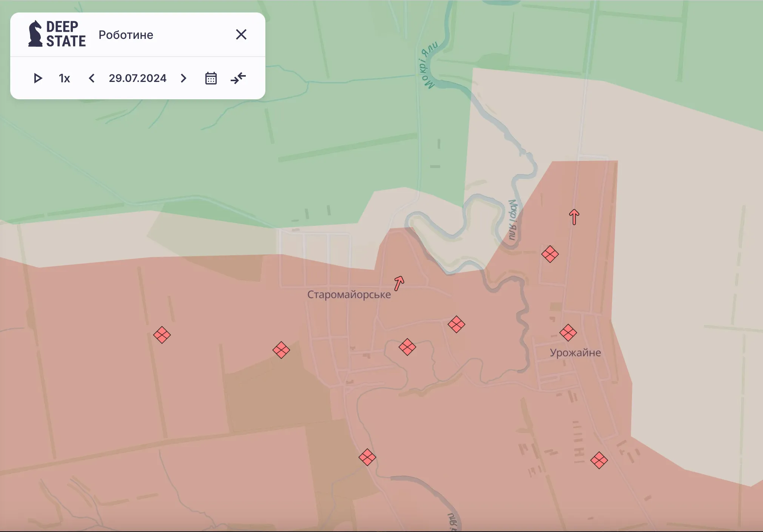Change the 1x playback speed
This screenshot has height=532, width=763.
click(64, 78)
